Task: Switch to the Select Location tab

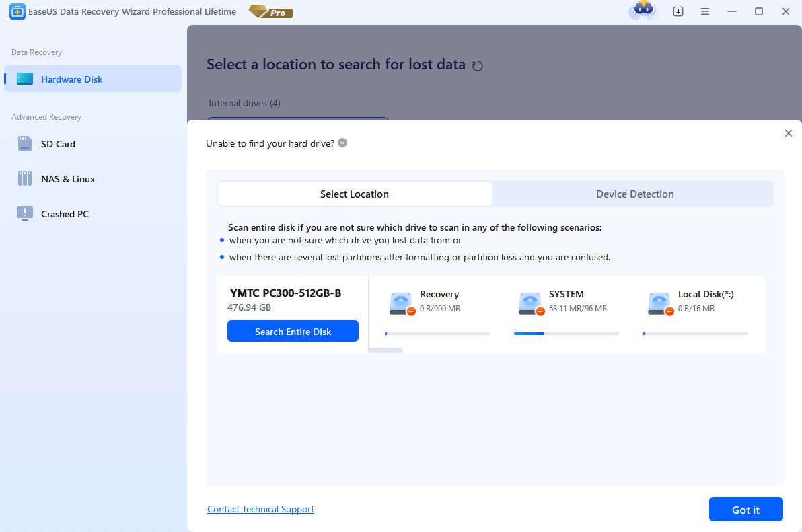Action: coord(354,194)
